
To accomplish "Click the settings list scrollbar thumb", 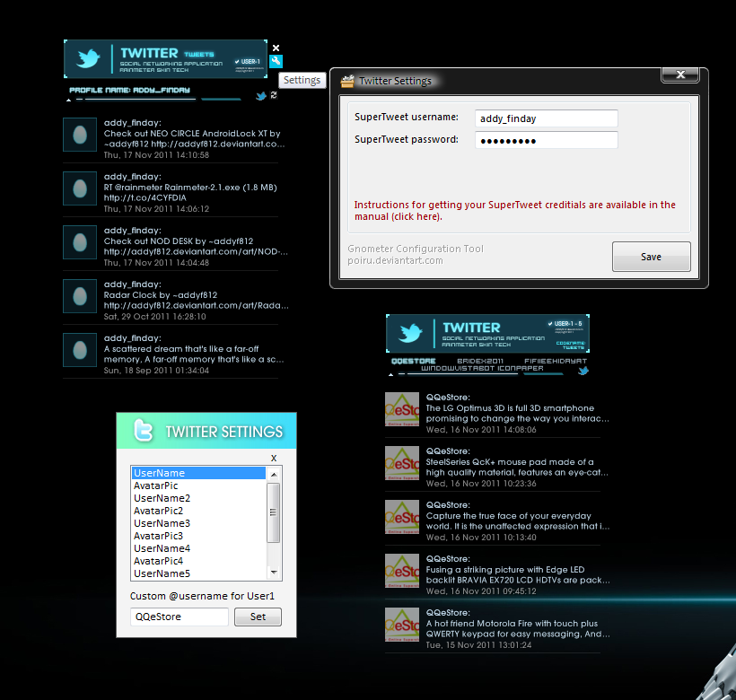I will point(274,512).
